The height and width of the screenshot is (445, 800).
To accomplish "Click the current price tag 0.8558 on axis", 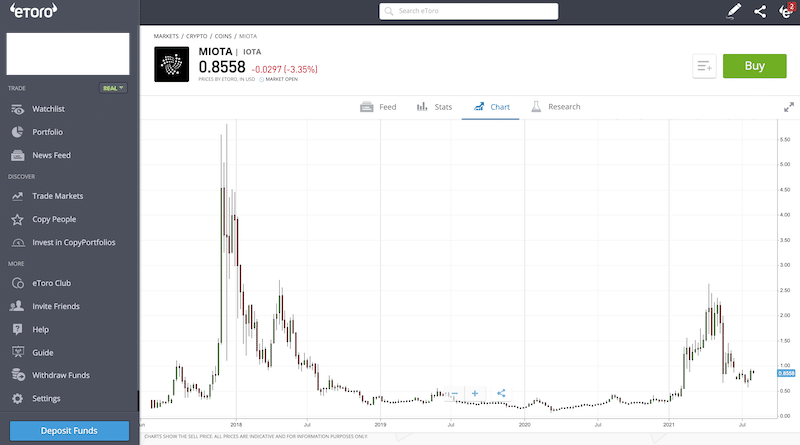I will coord(786,373).
